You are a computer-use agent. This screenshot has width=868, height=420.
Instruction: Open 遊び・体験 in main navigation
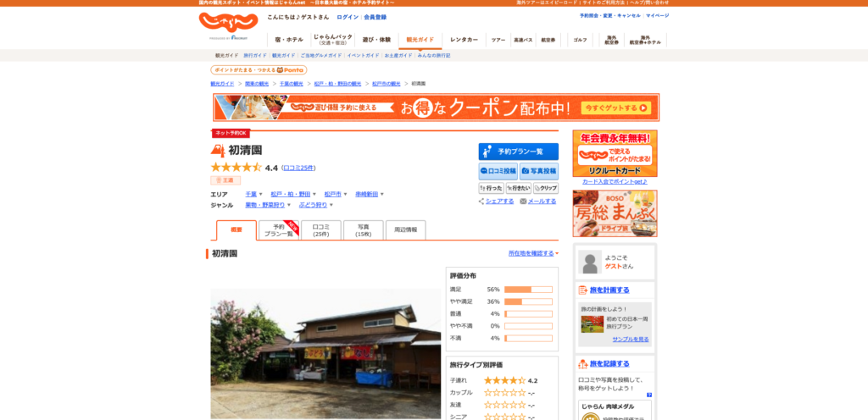pos(376,40)
